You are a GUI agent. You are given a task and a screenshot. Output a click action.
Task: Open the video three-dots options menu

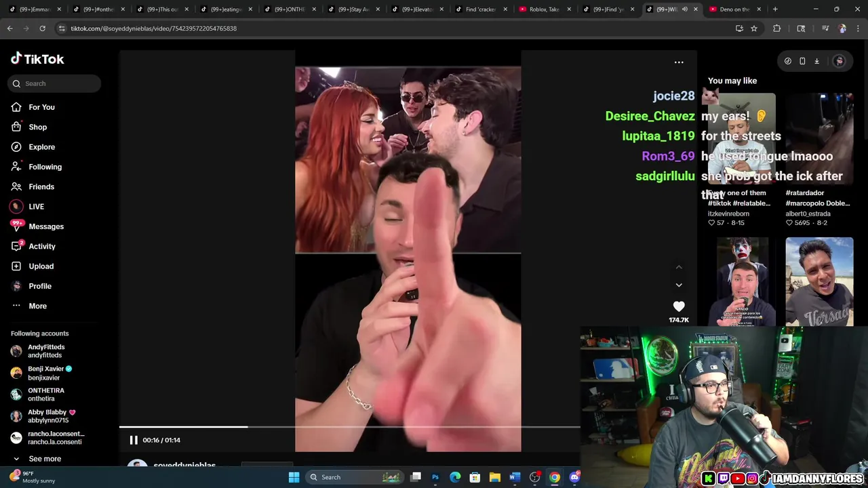coord(679,62)
